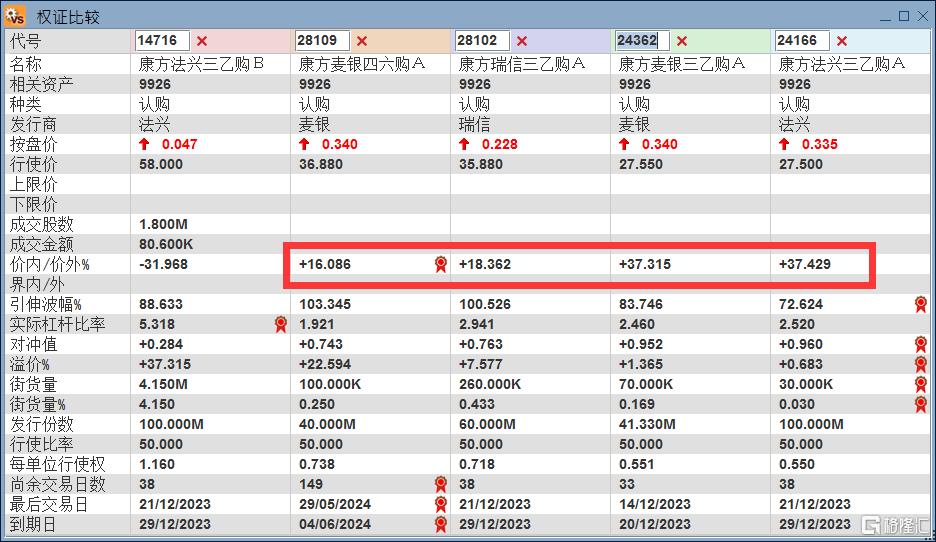Click the code input field containing 14716
The width and height of the screenshot is (936, 542).
point(162,41)
